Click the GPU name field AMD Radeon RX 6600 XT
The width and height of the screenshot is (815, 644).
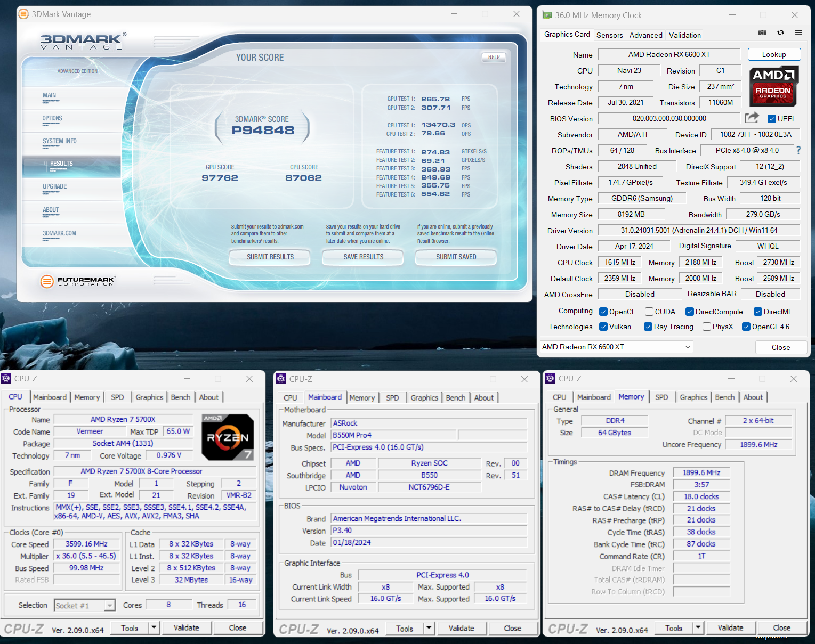coord(669,54)
